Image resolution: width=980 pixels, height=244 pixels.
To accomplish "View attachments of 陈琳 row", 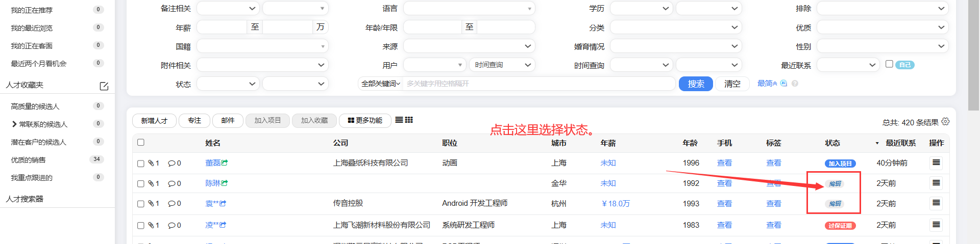I will click(154, 183).
